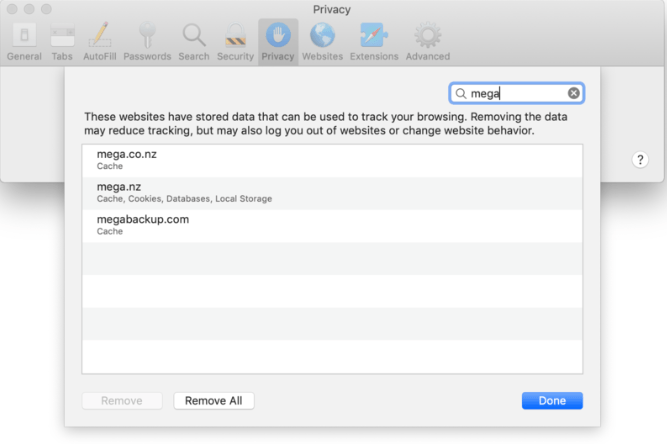
Task: Click the magnifier icon in search field
Action: coord(461,94)
